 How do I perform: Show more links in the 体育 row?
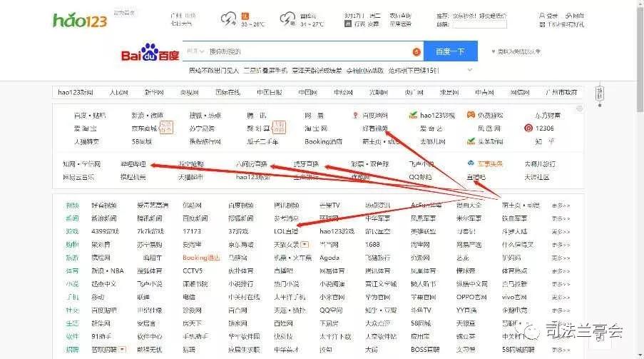coord(561,271)
